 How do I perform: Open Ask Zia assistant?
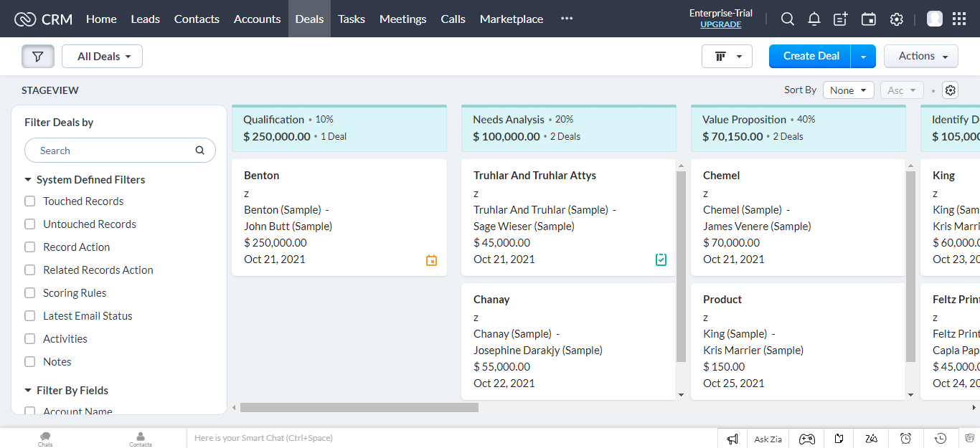click(768, 439)
